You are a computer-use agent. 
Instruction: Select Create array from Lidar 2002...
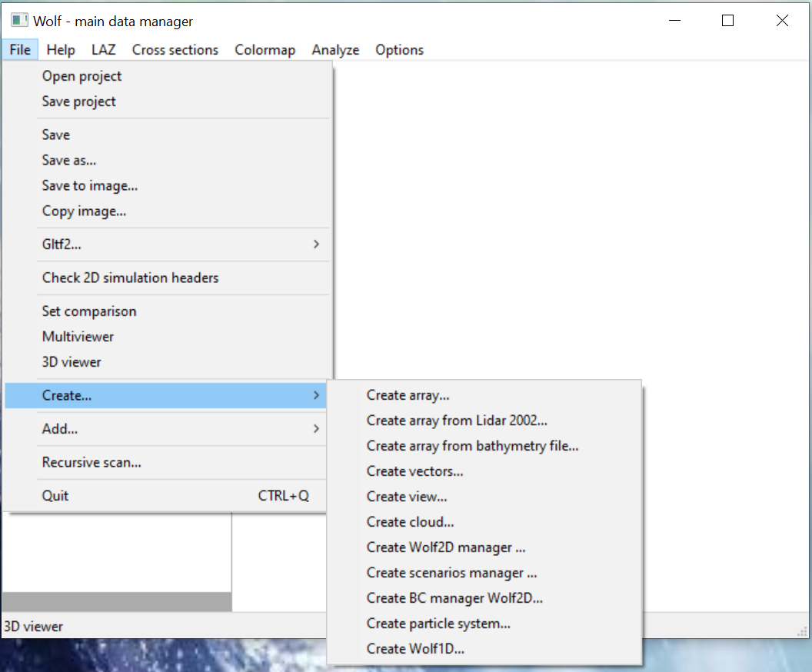pos(457,421)
